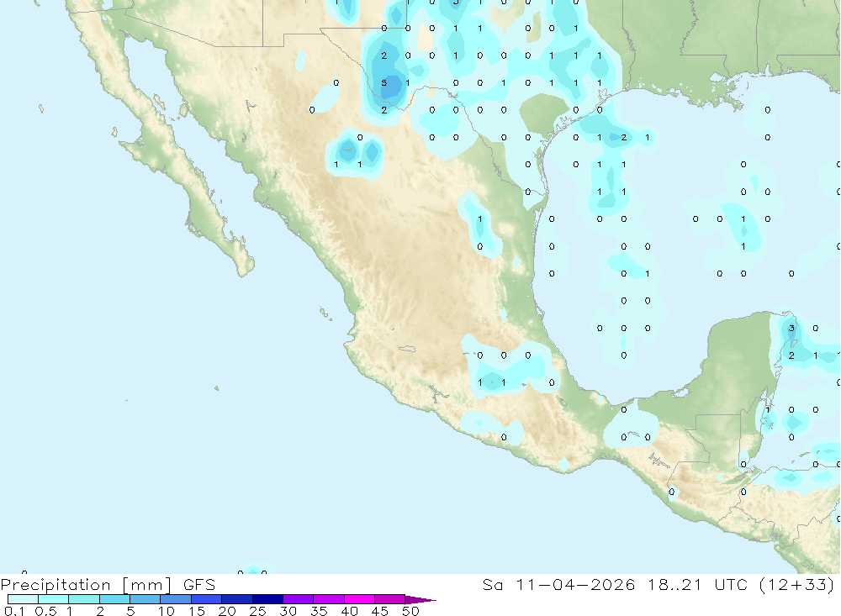Click the legend tick label "30"
The width and height of the screenshot is (841, 616).
[x=288, y=611]
